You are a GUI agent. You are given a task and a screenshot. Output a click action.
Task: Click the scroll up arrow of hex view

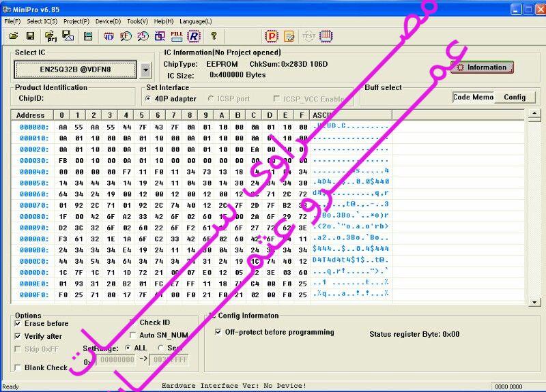tap(534, 113)
